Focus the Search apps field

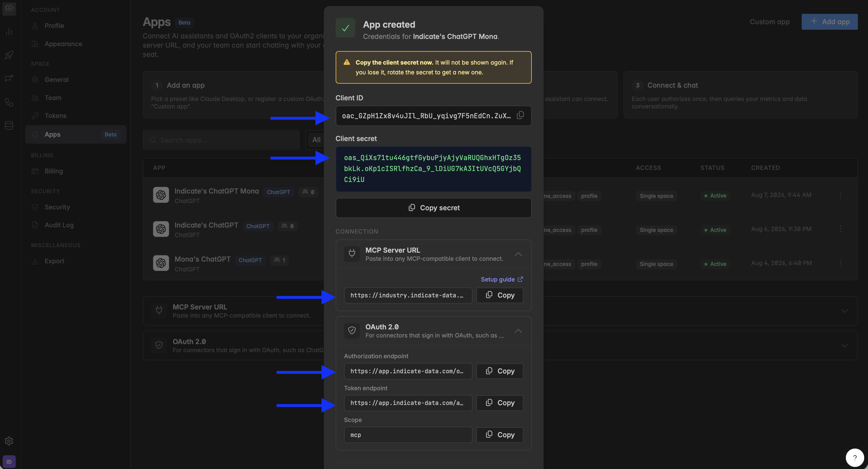click(x=221, y=140)
